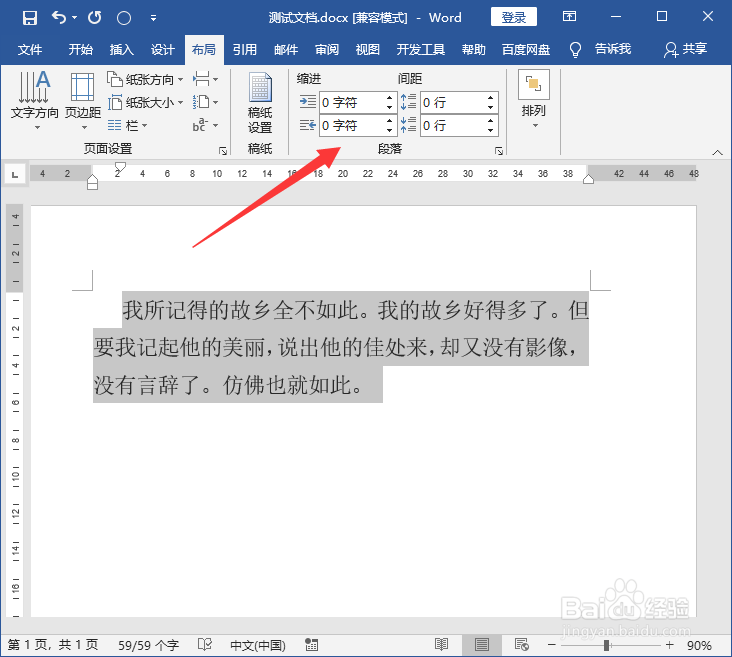This screenshot has width=732, height=657.
Task: Click the circle touch mode icon
Action: coord(124,18)
